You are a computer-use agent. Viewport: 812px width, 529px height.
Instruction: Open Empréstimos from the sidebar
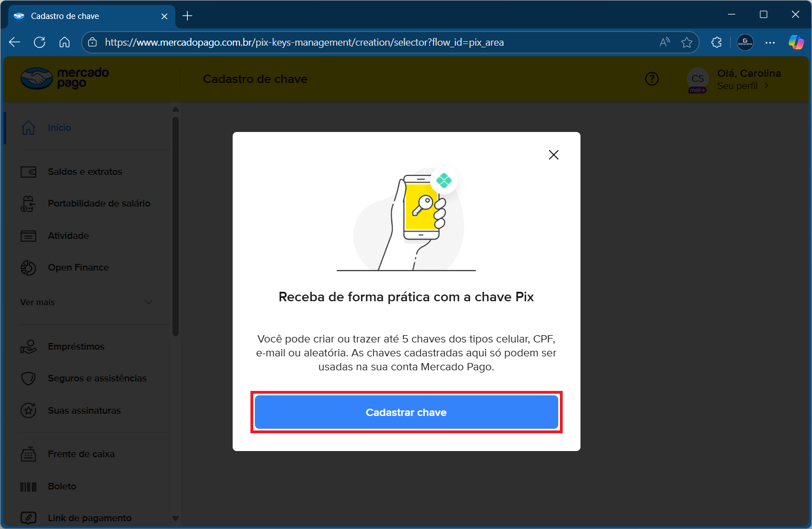(x=76, y=346)
